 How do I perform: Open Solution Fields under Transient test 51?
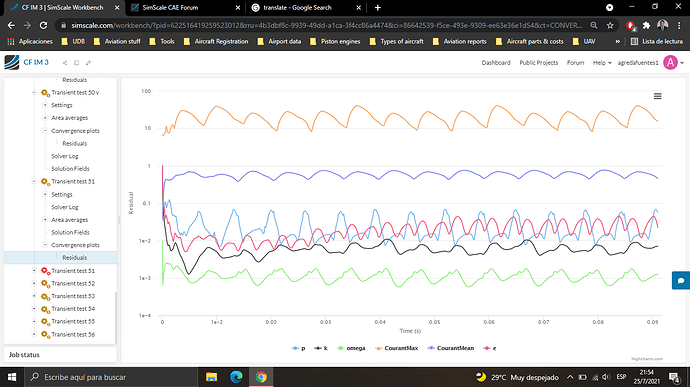[70, 232]
